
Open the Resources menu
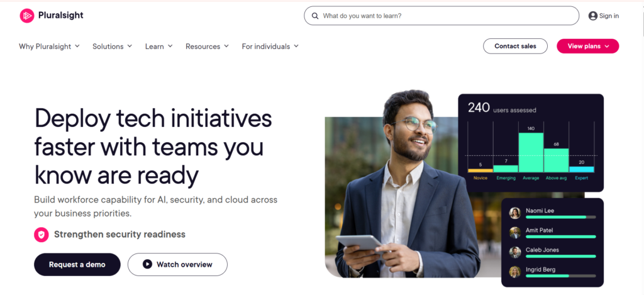click(x=208, y=47)
